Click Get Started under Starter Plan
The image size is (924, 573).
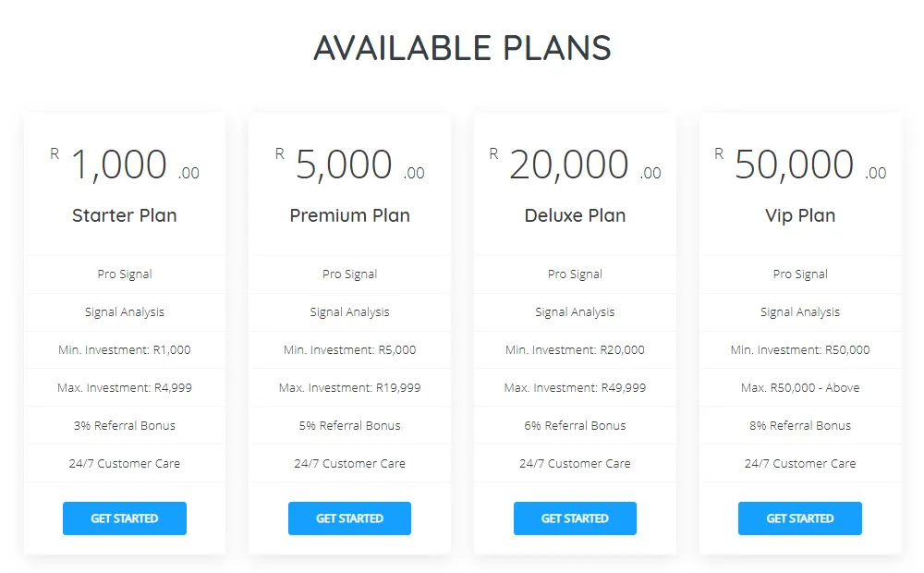pos(125,518)
